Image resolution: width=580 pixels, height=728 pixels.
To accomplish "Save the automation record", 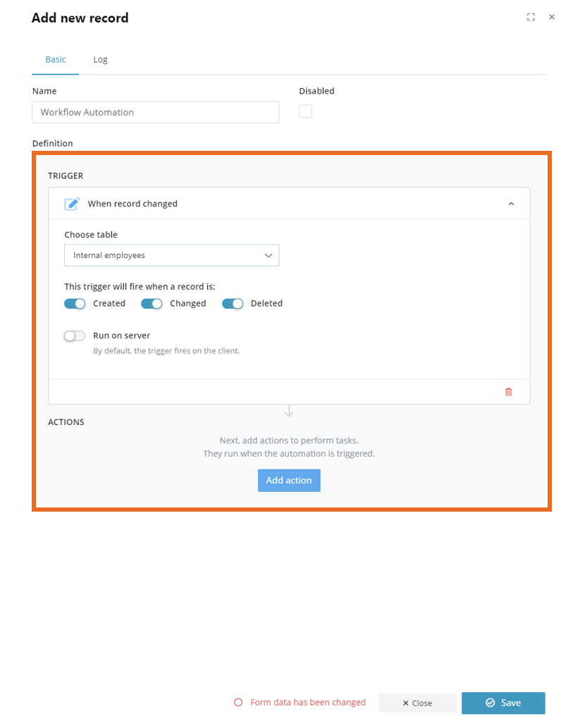I will click(x=503, y=703).
